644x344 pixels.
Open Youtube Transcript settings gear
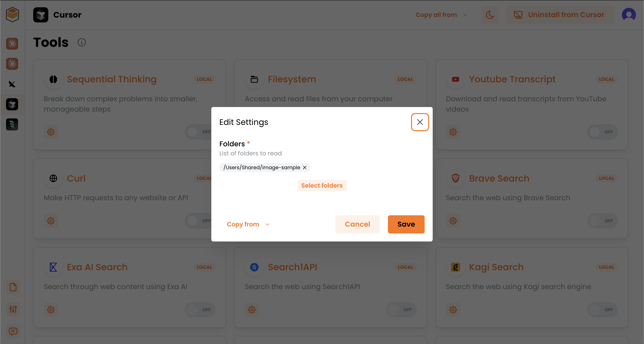point(453,132)
